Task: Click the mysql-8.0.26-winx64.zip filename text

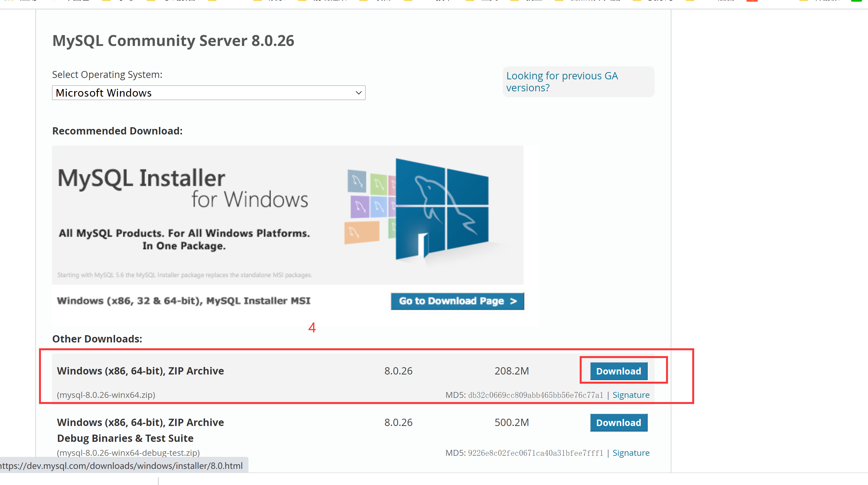Action: pos(106,395)
